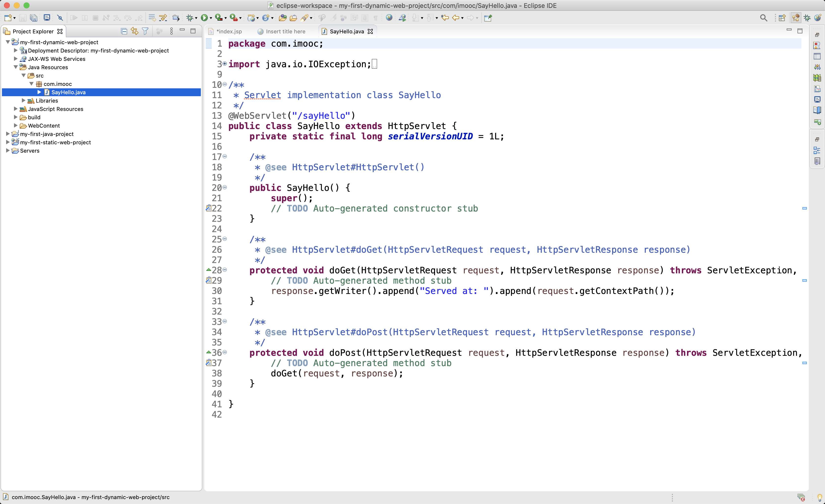The height and width of the screenshot is (504, 825).
Task: Run the program with green Run button
Action: (x=204, y=18)
